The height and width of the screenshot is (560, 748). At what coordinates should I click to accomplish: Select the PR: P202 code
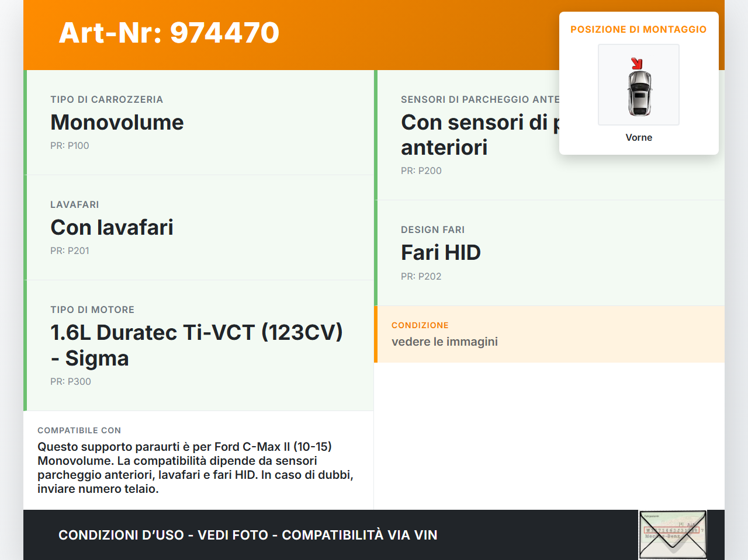coord(421,276)
